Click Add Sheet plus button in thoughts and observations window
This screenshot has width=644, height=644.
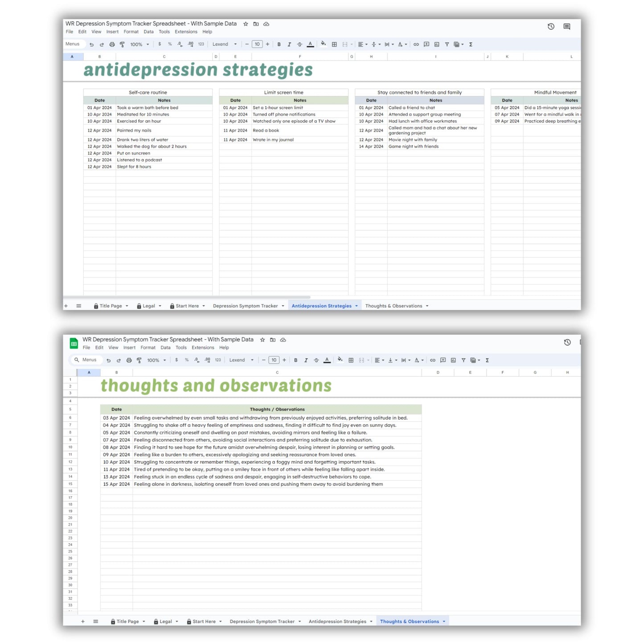83,622
